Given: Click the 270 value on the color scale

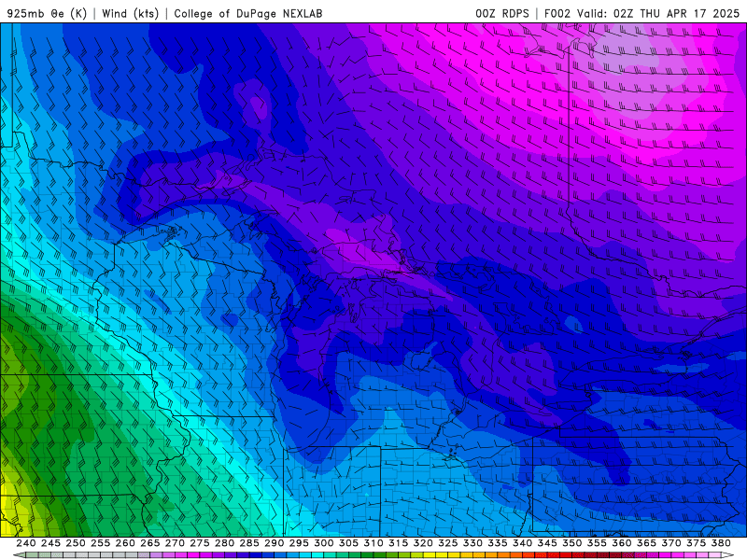Looking at the screenshot, I should pyautogui.click(x=175, y=543).
